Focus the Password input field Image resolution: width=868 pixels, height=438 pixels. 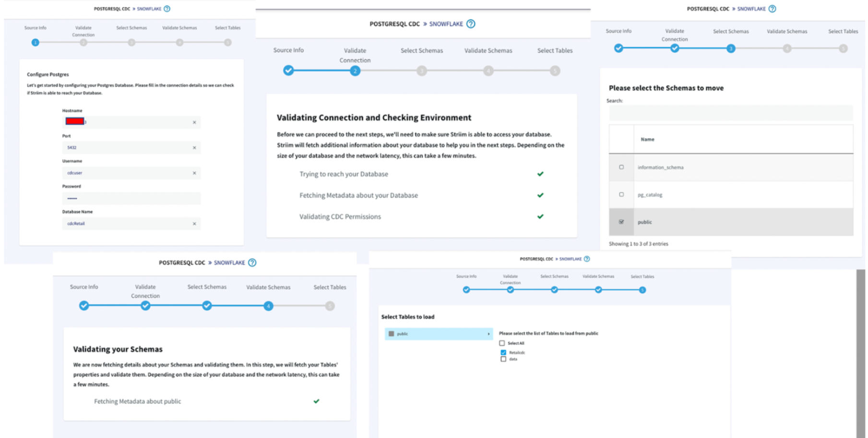131,198
